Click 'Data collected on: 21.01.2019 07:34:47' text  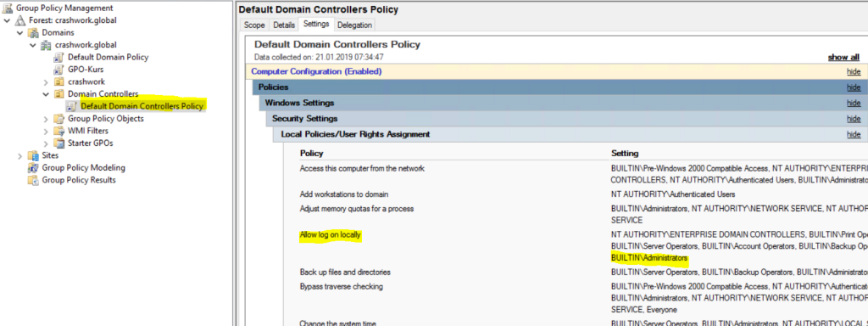(x=319, y=57)
